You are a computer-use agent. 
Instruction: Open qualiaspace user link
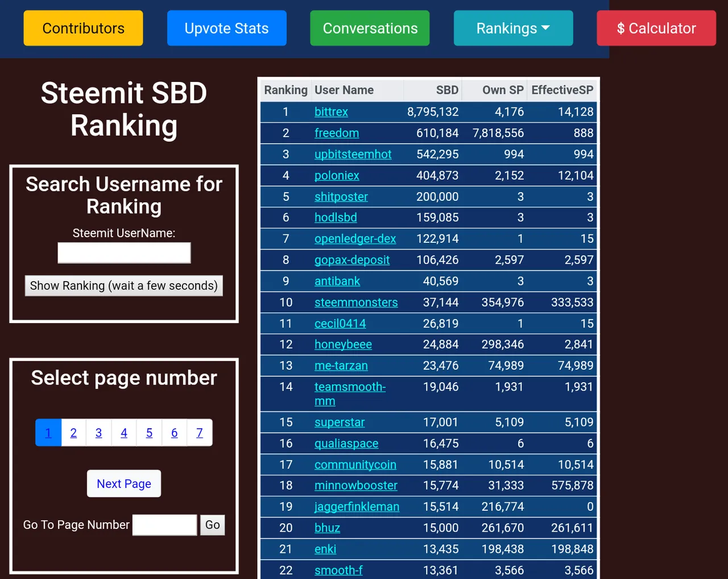346,443
